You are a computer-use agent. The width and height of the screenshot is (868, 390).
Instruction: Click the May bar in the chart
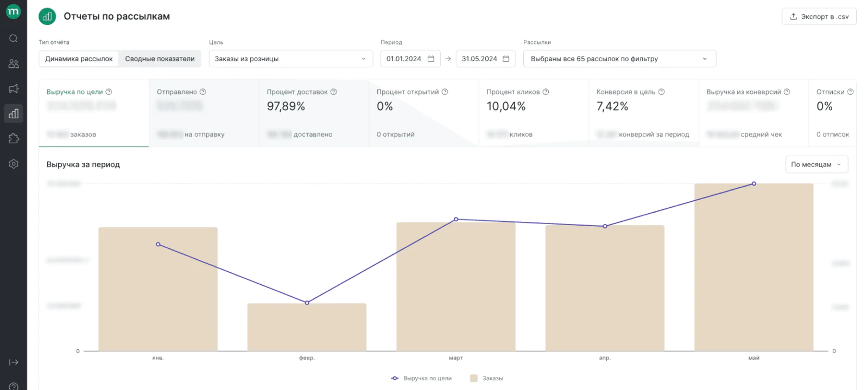point(754,267)
